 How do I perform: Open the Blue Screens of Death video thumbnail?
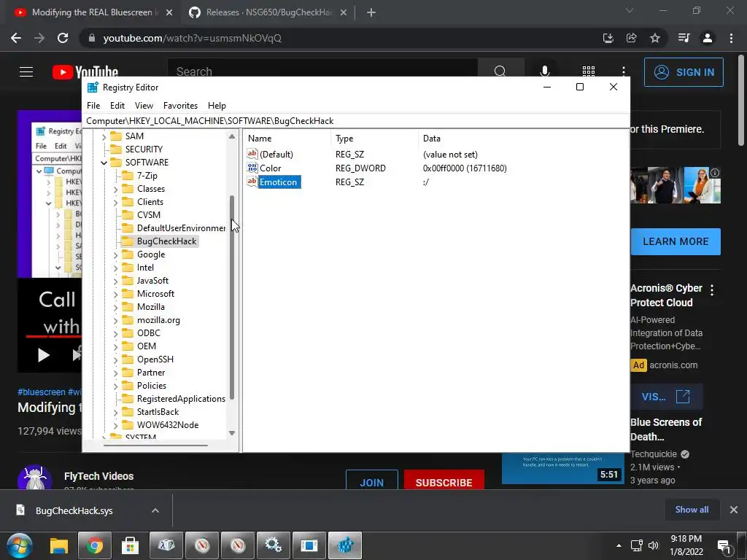563,469
